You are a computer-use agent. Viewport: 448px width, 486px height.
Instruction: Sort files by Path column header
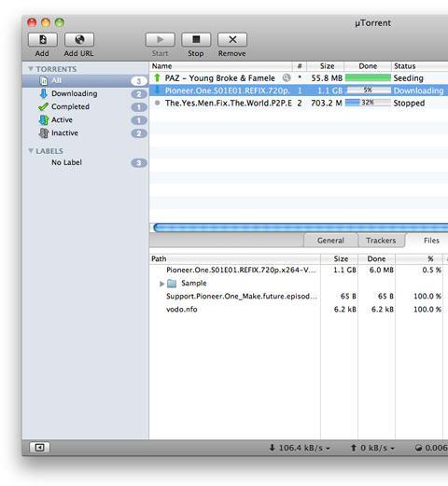coord(235,258)
